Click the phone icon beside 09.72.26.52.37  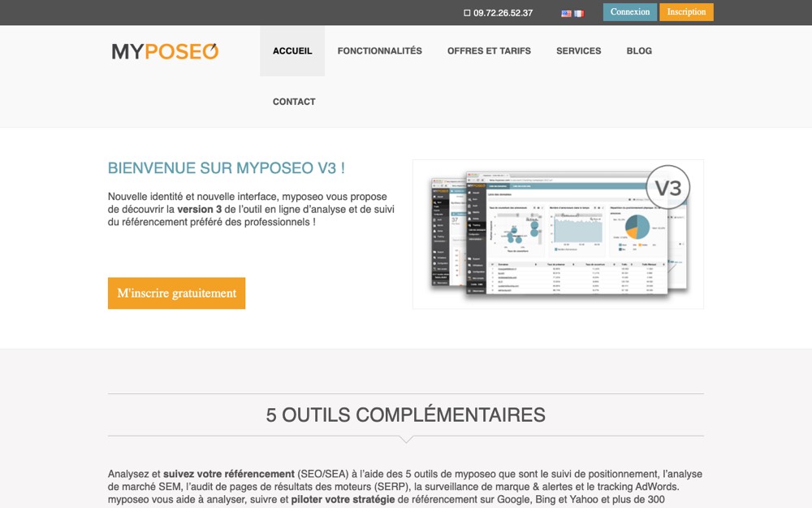pyautogui.click(x=467, y=13)
